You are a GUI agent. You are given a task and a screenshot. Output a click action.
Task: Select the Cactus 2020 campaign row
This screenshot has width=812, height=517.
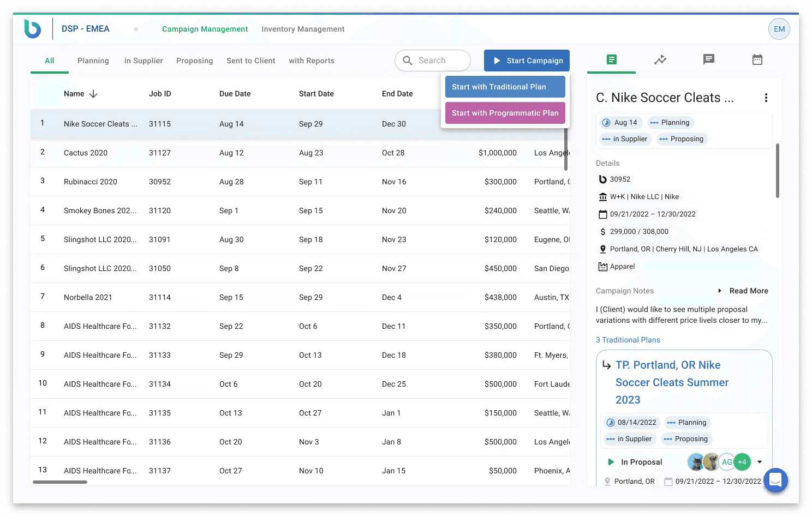click(300, 153)
